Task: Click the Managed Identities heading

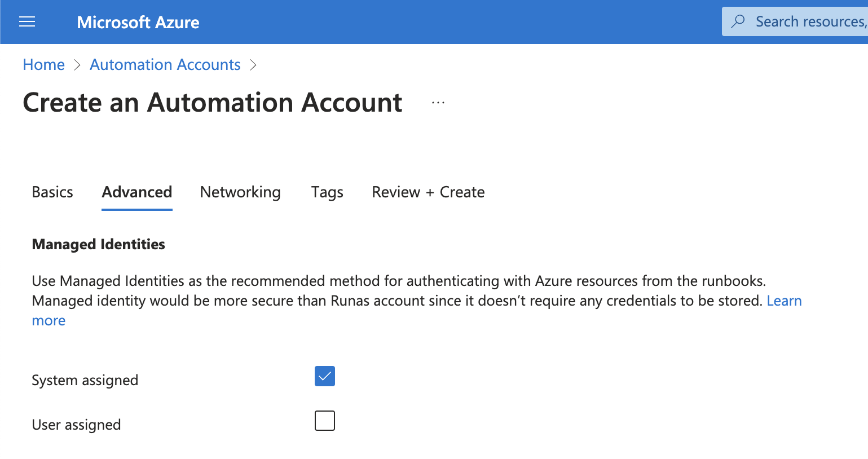Action: [99, 244]
